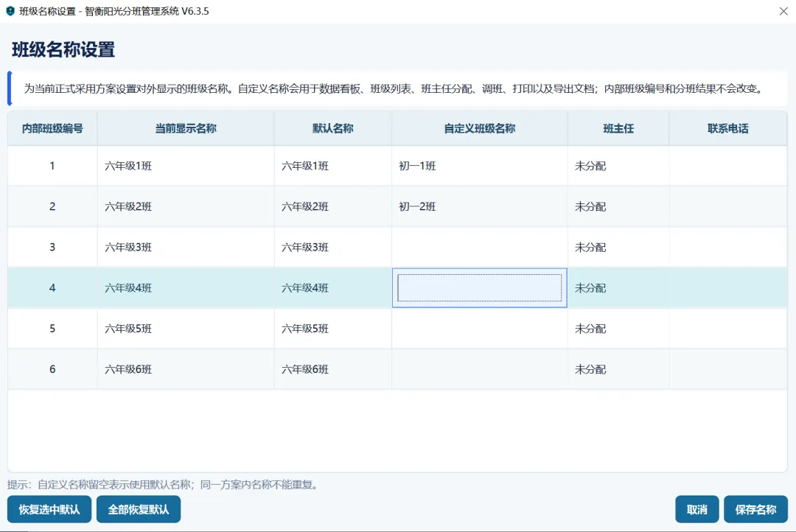Edit custom name cell containing 初一1班
This screenshot has width=796, height=532.
tap(480, 166)
